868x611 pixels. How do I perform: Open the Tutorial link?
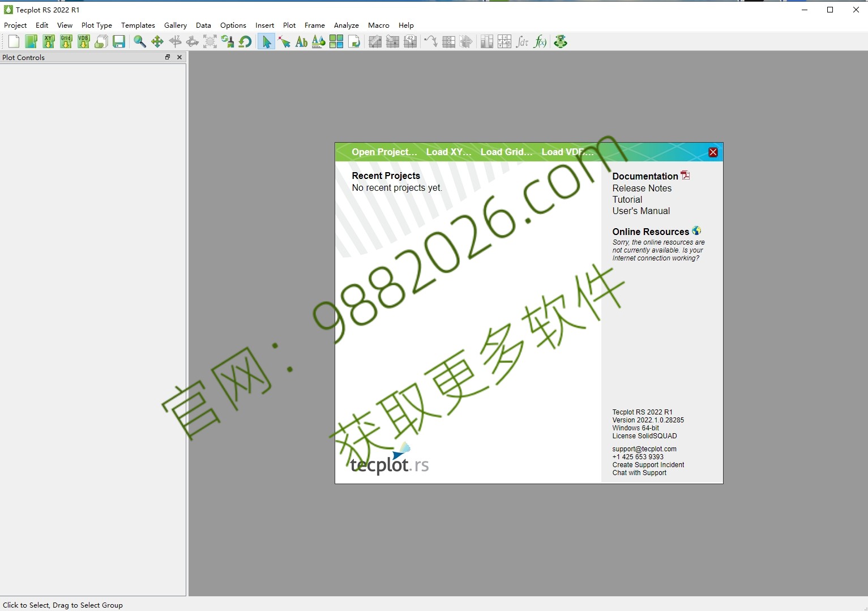pos(627,199)
